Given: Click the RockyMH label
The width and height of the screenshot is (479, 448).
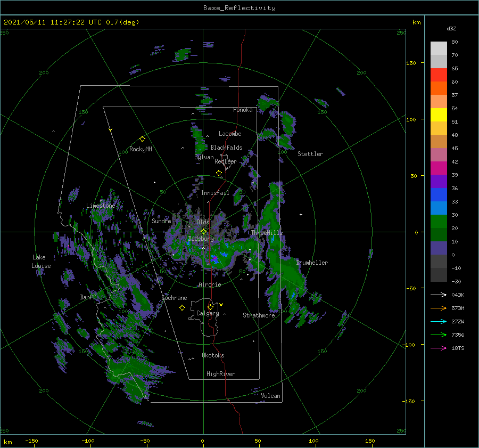Looking at the screenshot, I should [x=141, y=149].
